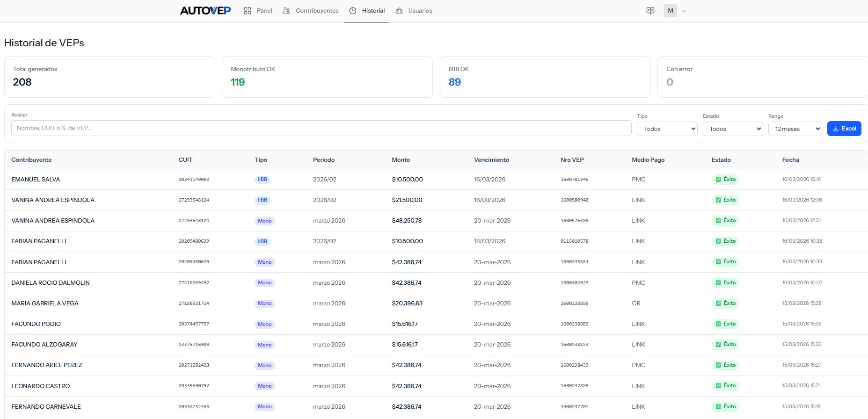Download the Excel export
868x419 pixels.
[x=844, y=129]
